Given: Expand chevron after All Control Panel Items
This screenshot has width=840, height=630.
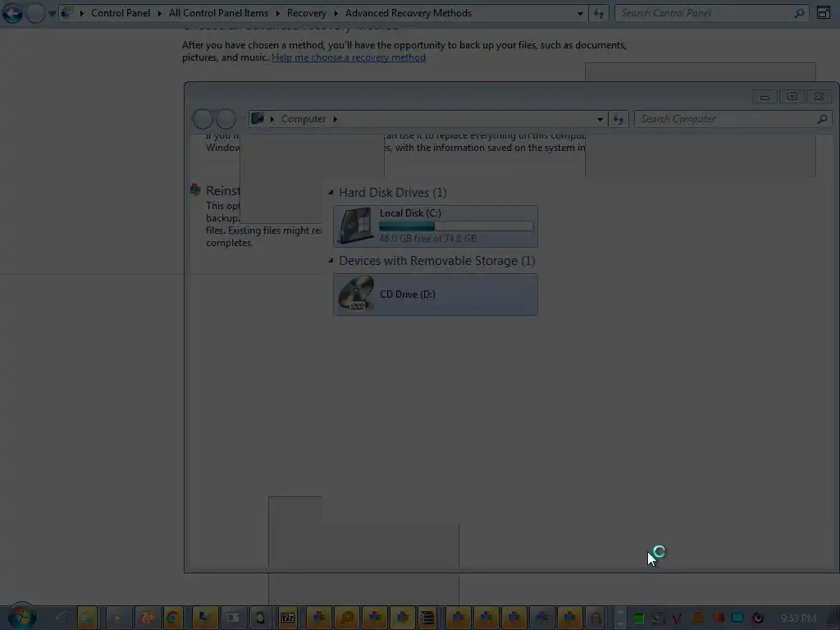Looking at the screenshot, I should point(277,13).
